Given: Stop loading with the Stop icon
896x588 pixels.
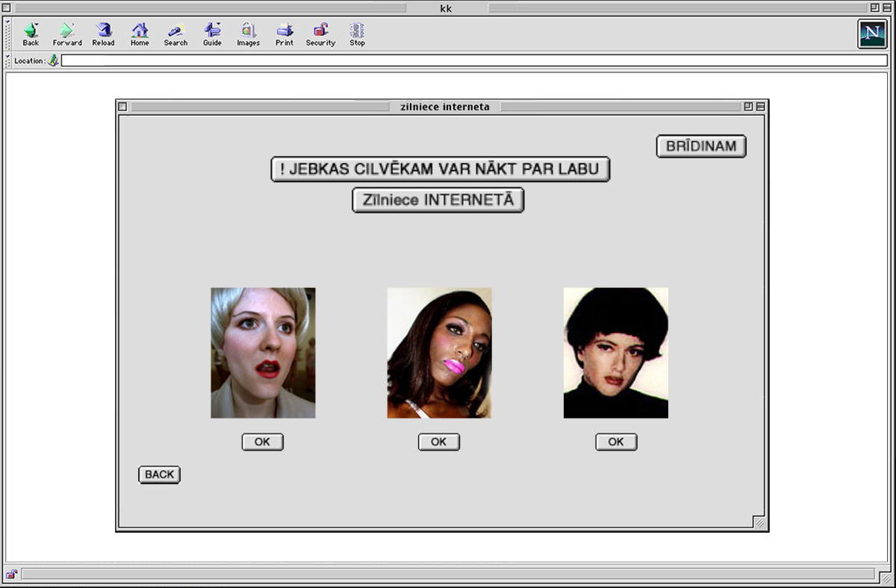Looking at the screenshot, I should [357, 34].
